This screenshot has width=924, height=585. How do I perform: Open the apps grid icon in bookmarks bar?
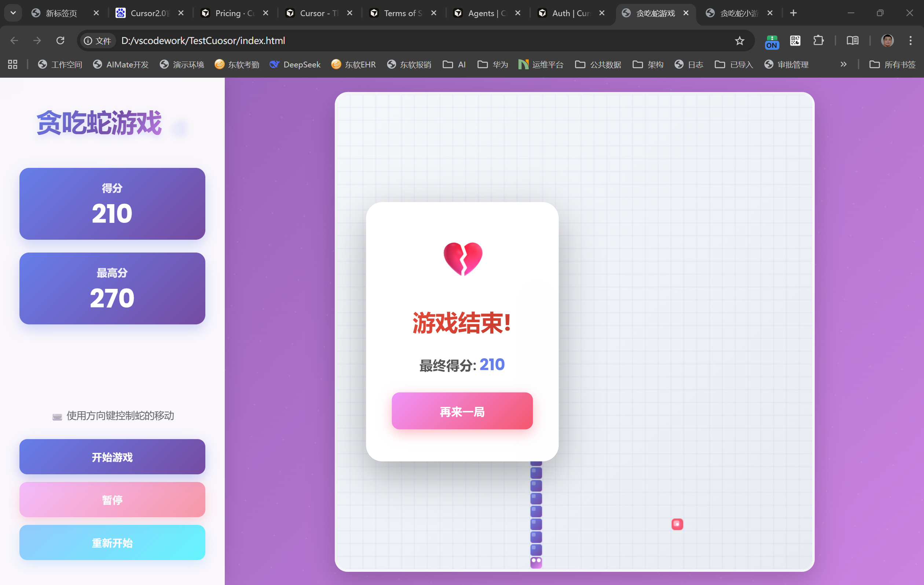point(13,65)
